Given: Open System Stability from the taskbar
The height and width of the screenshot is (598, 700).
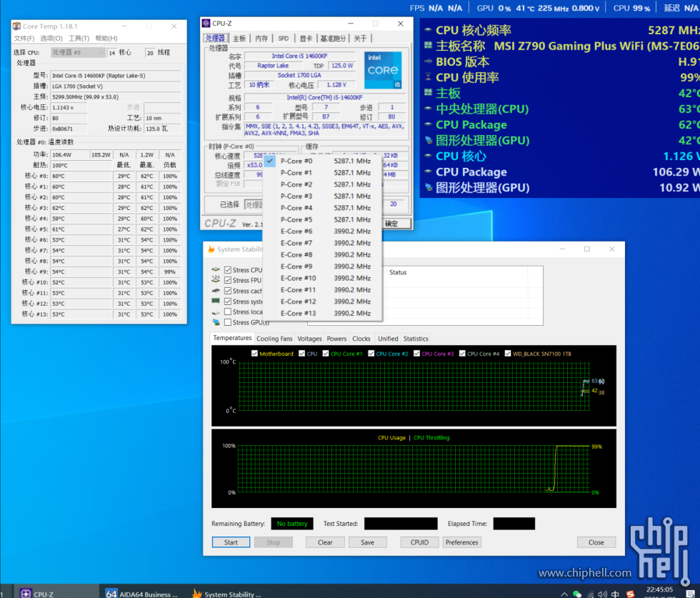Looking at the screenshot, I should [197, 594].
